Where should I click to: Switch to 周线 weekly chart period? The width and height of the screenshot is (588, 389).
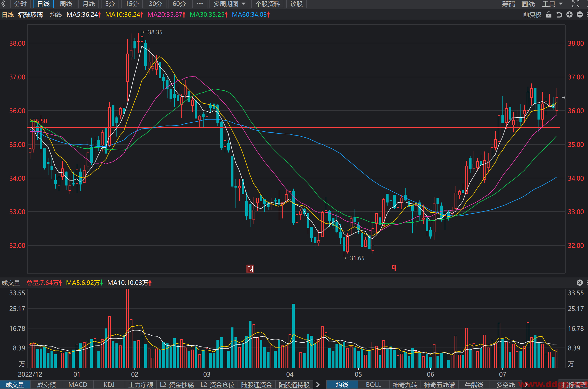point(66,4)
